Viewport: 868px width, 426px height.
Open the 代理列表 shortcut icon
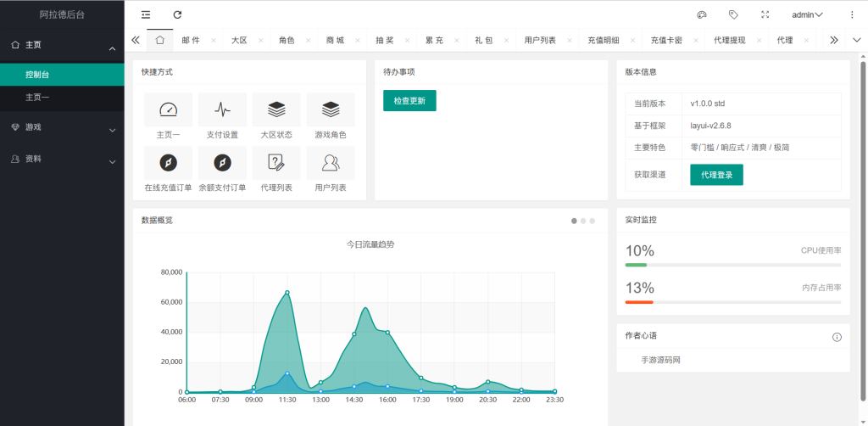click(x=276, y=163)
